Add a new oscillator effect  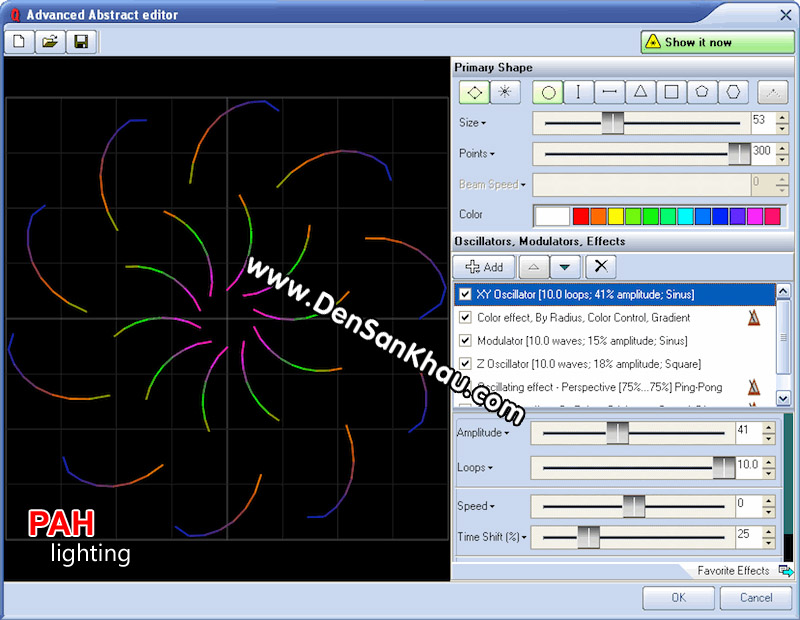pyautogui.click(x=484, y=266)
